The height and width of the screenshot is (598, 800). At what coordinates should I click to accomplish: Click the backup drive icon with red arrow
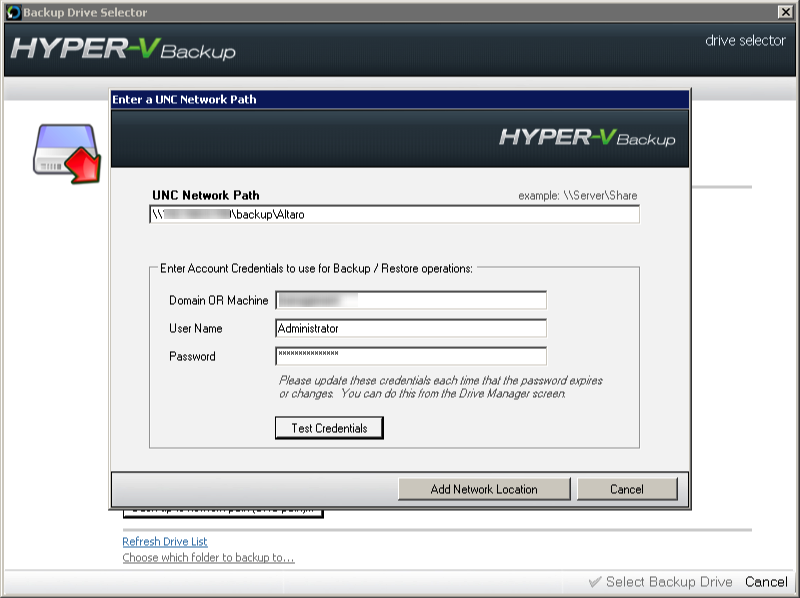[67, 154]
